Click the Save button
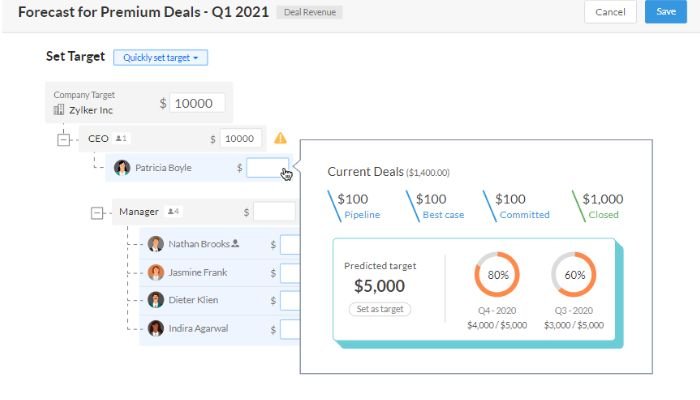Viewport: 700px width, 400px height. [x=666, y=12]
